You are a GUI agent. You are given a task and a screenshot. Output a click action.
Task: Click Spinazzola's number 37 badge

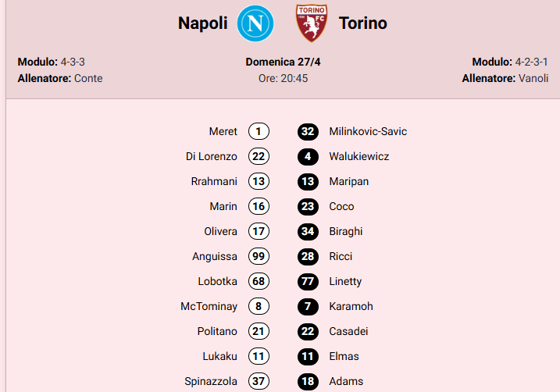pyautogui.click(x=259, y=382)
